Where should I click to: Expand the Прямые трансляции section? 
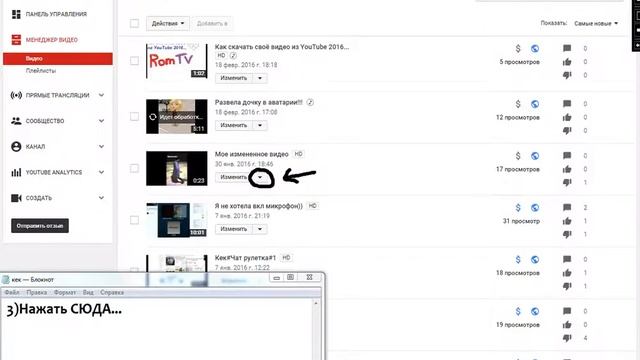pyautogui.click(x=101, y=95)
